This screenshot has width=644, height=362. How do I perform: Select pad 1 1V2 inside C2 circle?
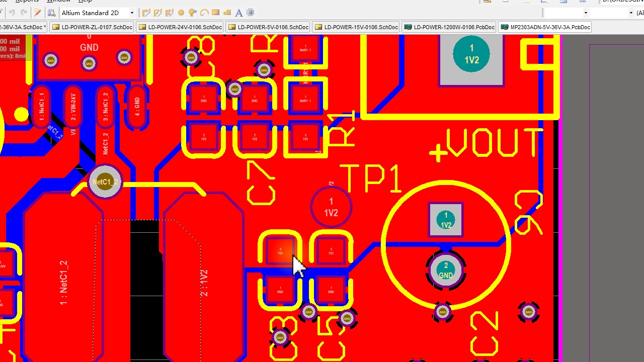click(x=446, y=220)
